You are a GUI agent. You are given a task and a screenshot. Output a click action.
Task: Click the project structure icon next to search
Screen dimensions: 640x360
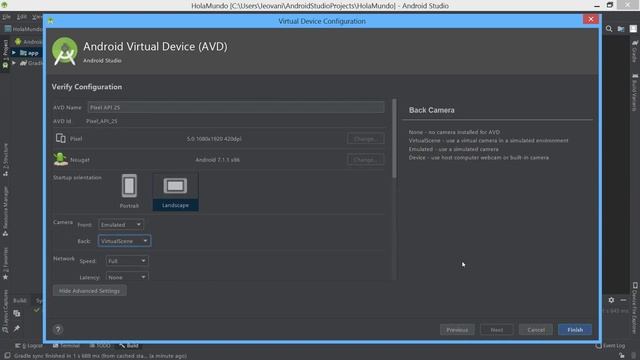click(x=621, y=29)
